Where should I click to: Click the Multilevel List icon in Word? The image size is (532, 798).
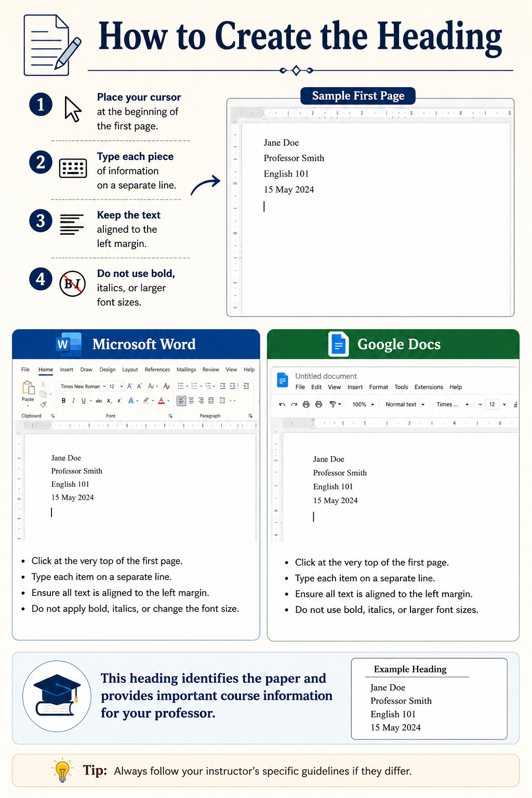pyautogui.click(x=208, y=386)
